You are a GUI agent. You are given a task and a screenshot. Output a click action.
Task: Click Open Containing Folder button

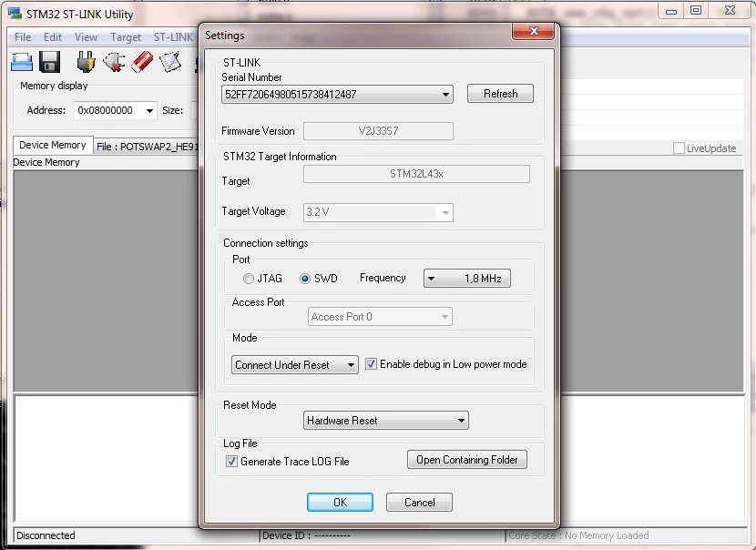(466, 459)
